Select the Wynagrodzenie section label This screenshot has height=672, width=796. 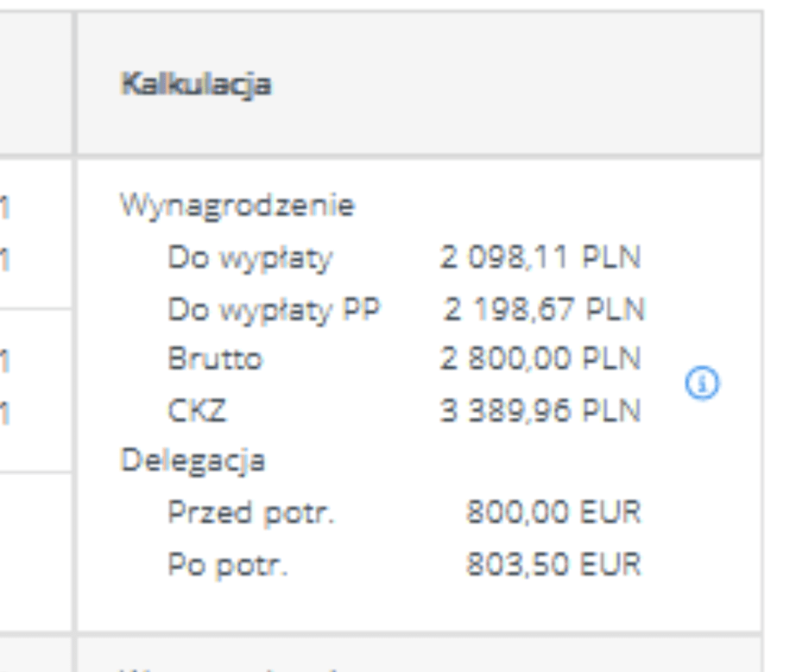tap(237, 206)
